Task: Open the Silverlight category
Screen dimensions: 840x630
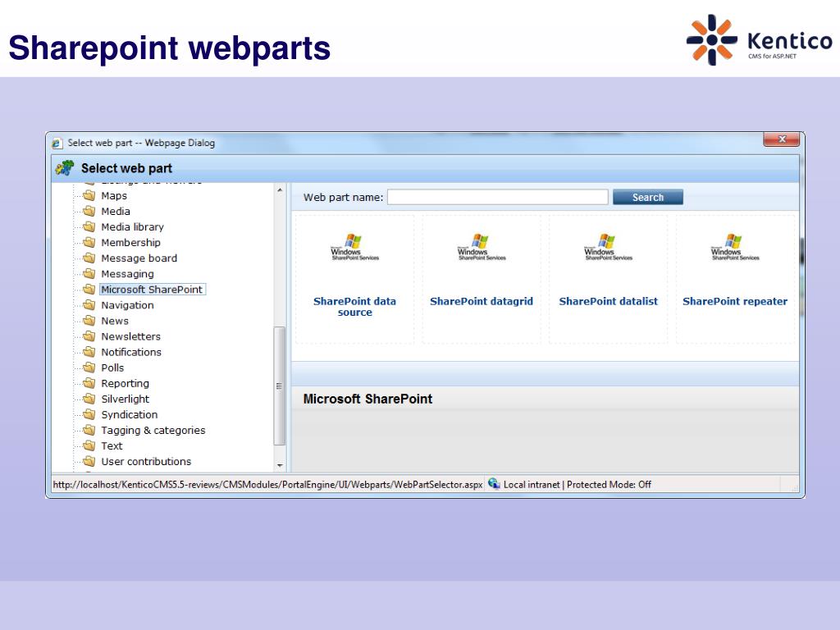Action: [126, 399]
